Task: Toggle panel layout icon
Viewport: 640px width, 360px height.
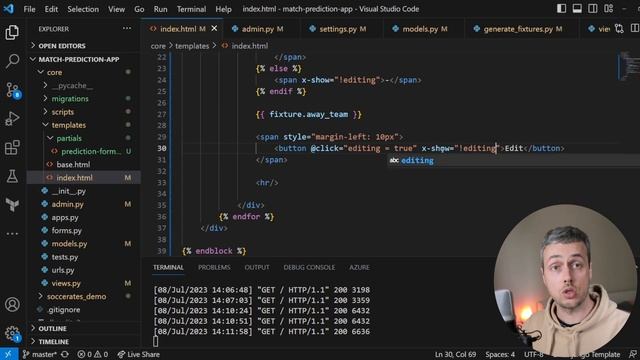Action: coord(577,9)
